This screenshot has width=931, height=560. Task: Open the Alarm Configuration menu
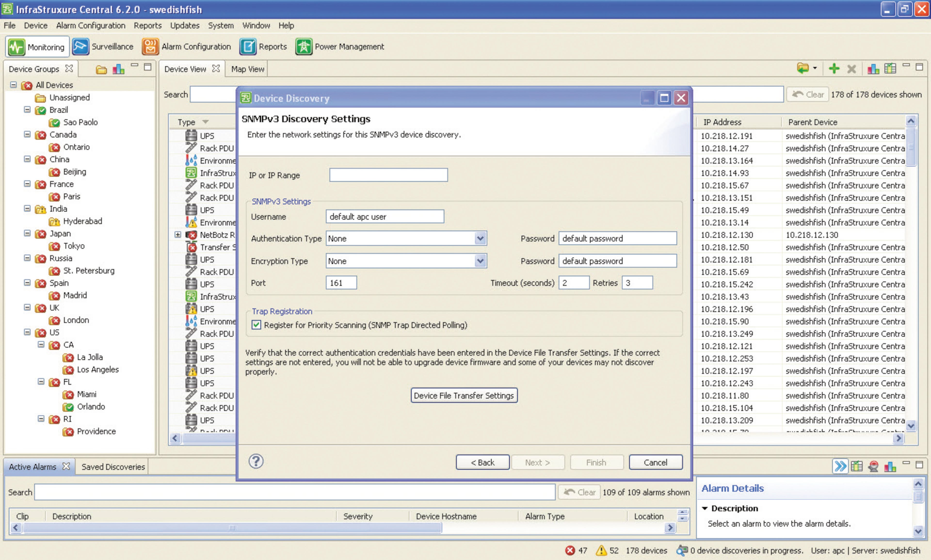coord(91,25)
